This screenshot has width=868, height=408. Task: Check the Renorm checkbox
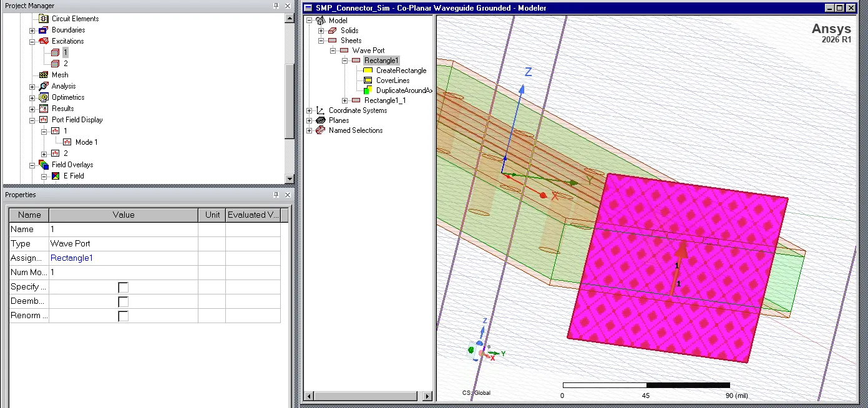click(x=124, y=316)
